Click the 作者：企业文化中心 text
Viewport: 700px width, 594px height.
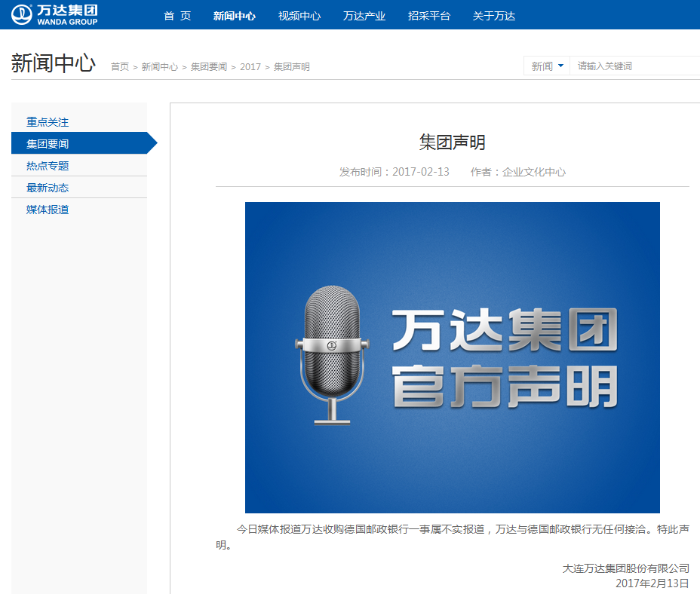pyautogui.click(x=518, y=172)
